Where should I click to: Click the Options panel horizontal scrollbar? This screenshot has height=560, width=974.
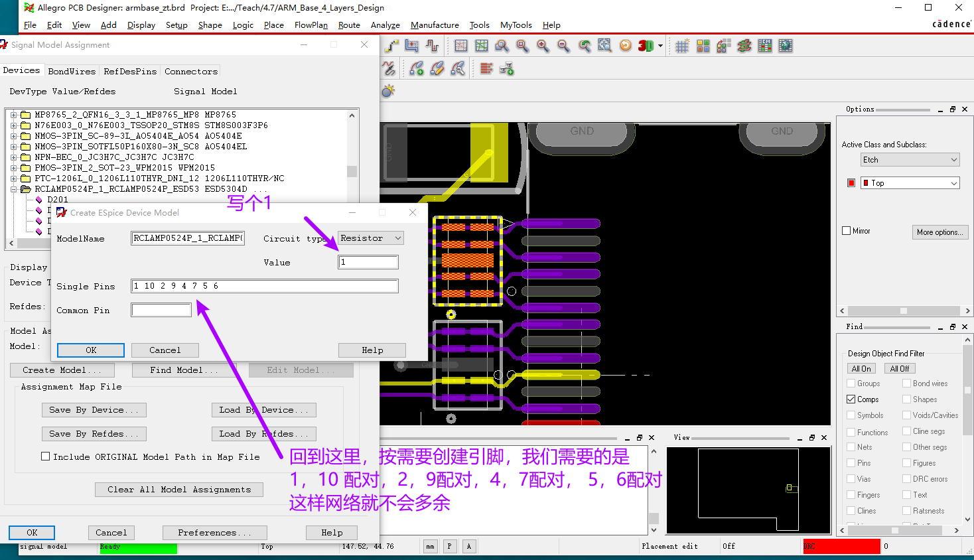[x=904, y=311]
